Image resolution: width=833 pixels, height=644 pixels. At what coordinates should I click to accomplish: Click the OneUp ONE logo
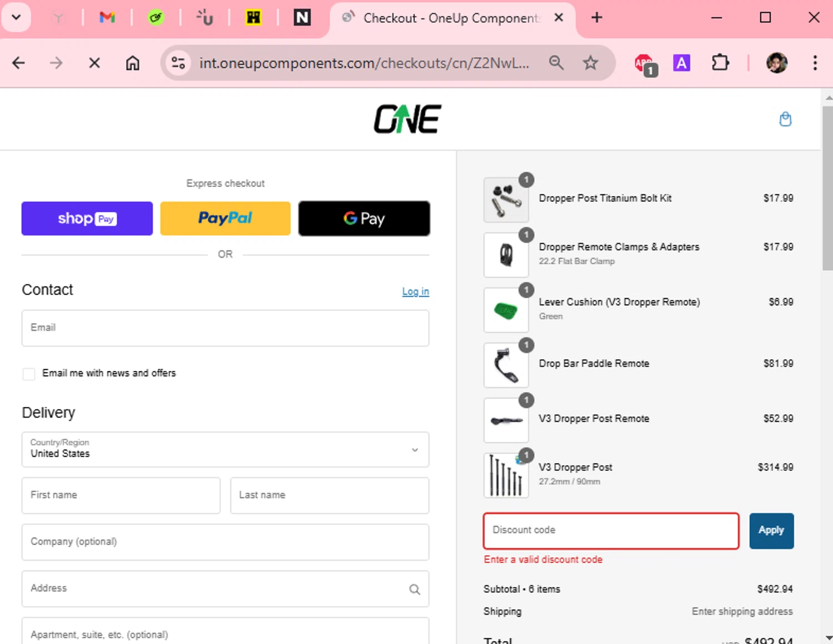[x=408, y=119]
